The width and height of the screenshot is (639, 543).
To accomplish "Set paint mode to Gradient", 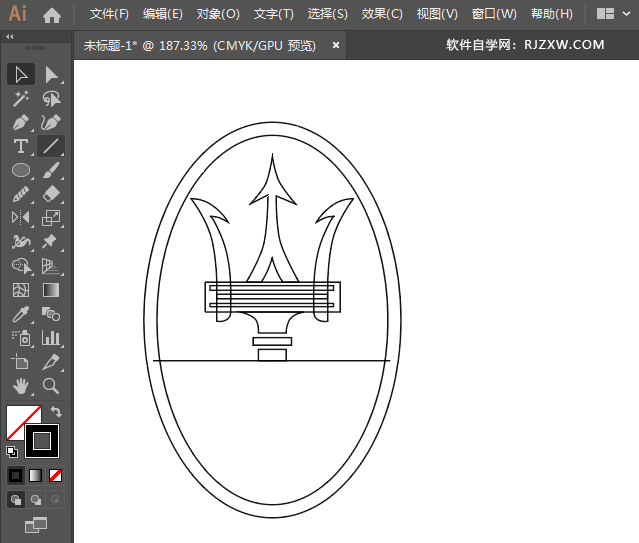I will 35,475.
